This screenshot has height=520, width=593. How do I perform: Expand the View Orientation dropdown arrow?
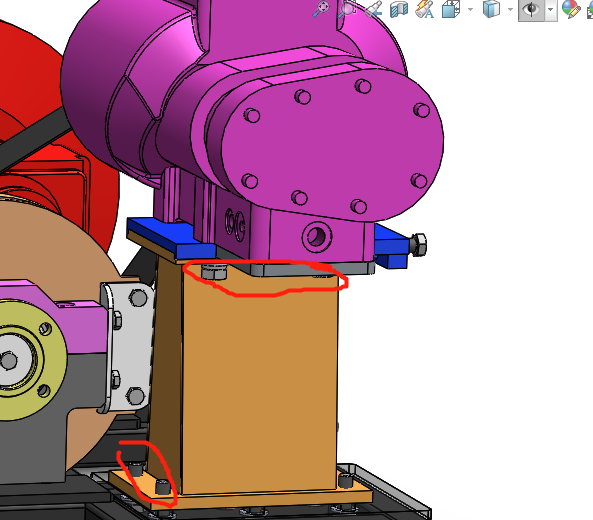(x=470, y=9)
